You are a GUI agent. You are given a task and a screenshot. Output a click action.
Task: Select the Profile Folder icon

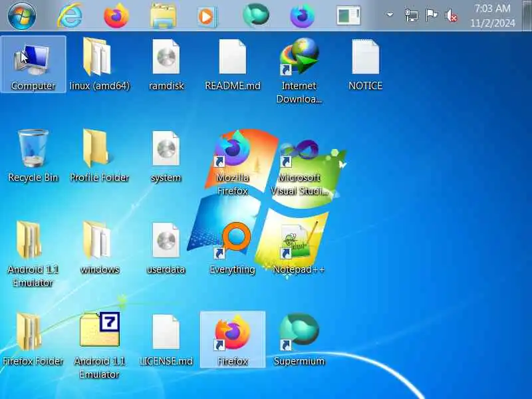(99, 156)
